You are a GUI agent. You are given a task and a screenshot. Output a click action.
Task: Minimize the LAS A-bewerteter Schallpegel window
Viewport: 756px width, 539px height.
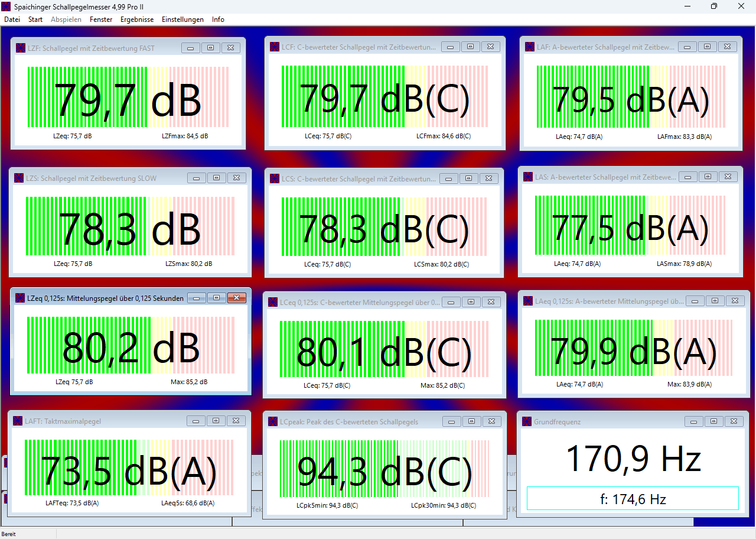[687, 177]
